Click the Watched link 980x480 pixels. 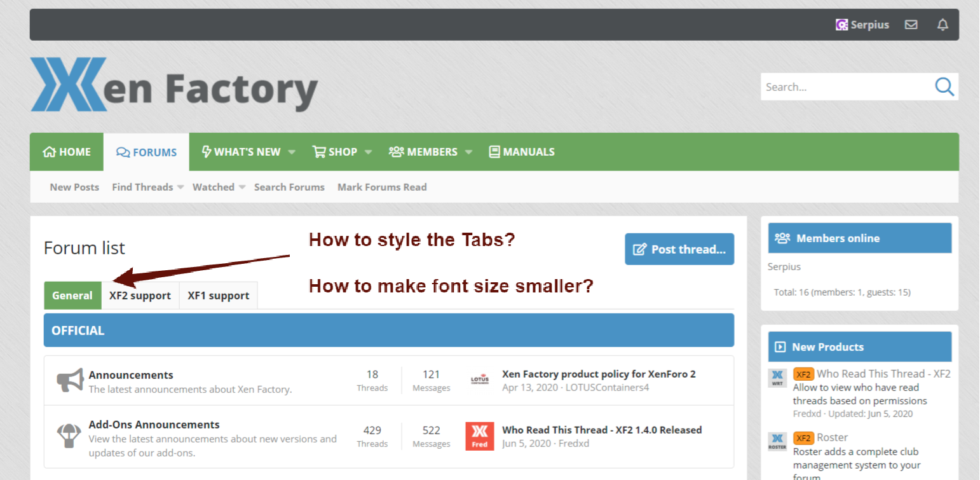(x=214, y=187)
